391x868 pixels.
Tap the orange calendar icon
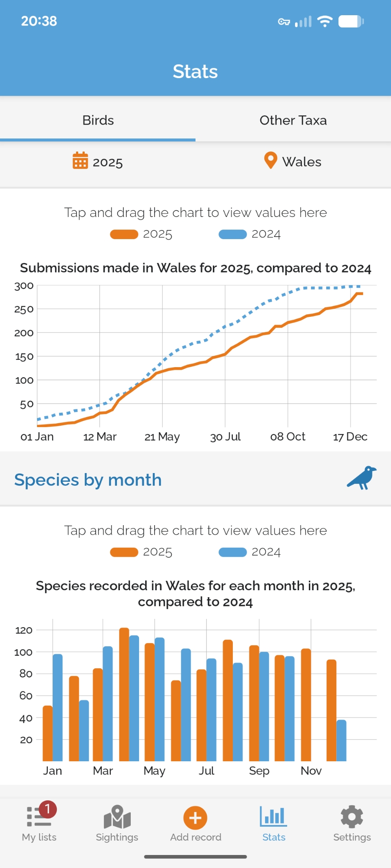(x=80, y=161)
